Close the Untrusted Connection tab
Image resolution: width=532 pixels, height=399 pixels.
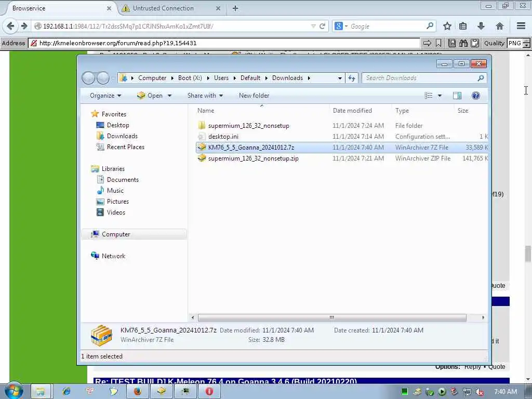(218, 8)
